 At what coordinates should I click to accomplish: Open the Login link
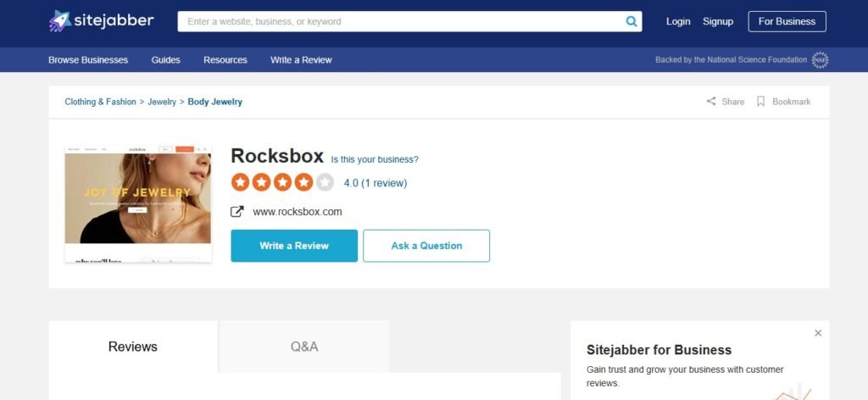point(678,21)
